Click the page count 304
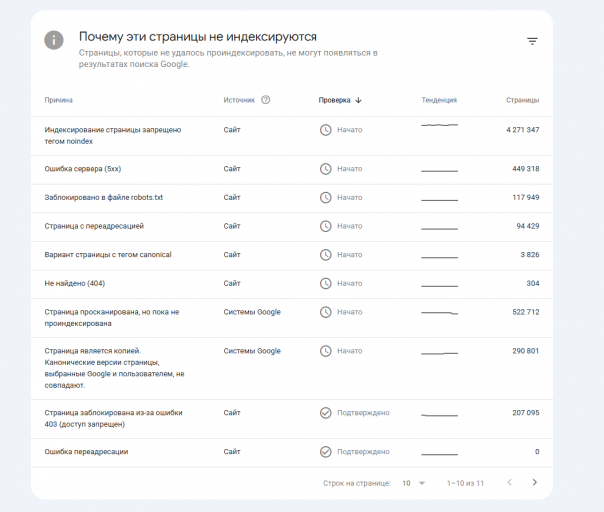The image size is (604, 512). click(533, 284)
